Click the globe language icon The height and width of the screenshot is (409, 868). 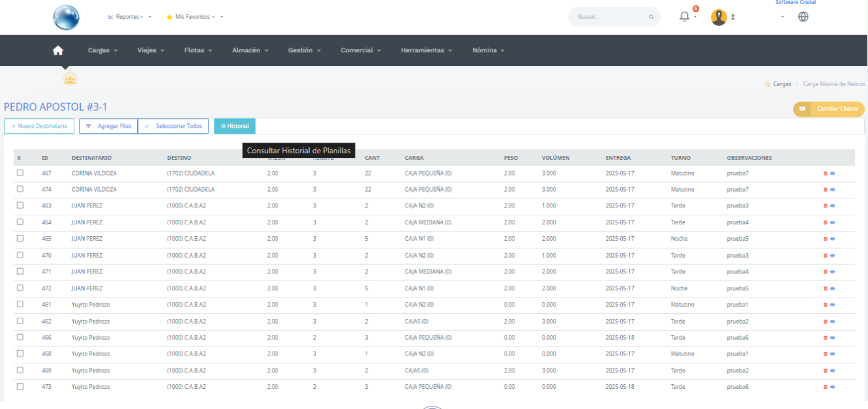803,17
